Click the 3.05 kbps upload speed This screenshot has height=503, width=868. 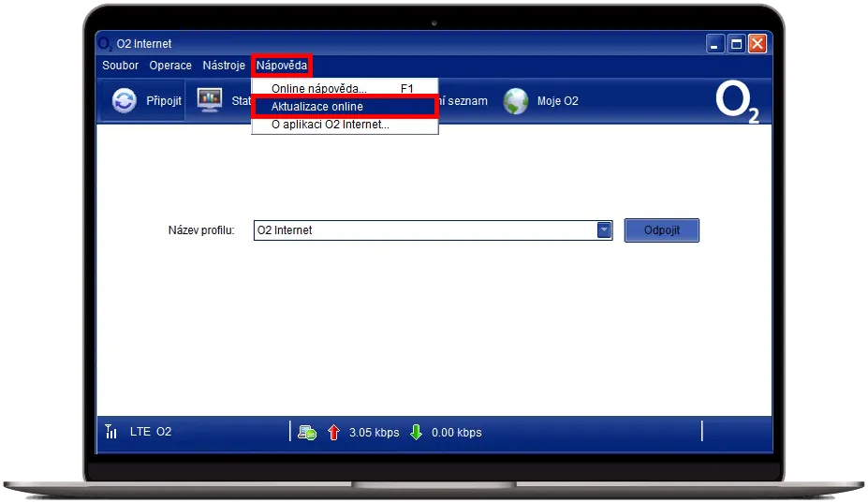(x=375, y=433)
